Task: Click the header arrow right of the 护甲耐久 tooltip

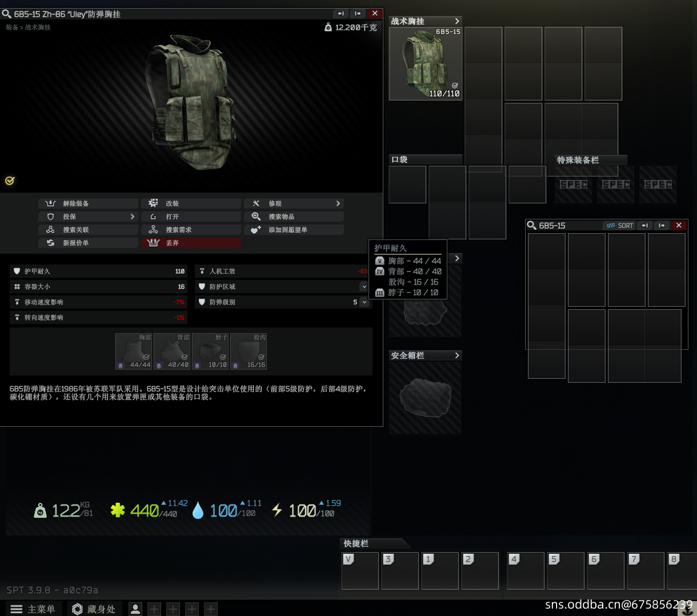Action: 456,258
